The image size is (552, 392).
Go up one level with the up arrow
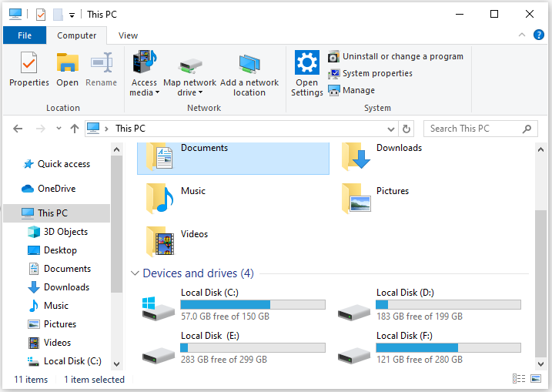pyautogui.click(x=74, y=129)
